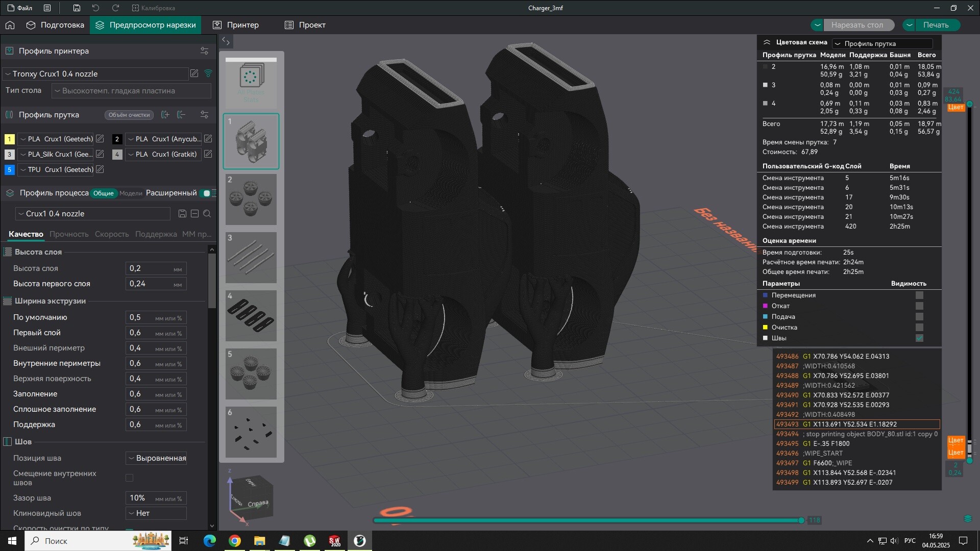This screenshot has width=980, height=551.
Task: Open Нарезать стол dropdown arrow
Action: pos(817,25)
